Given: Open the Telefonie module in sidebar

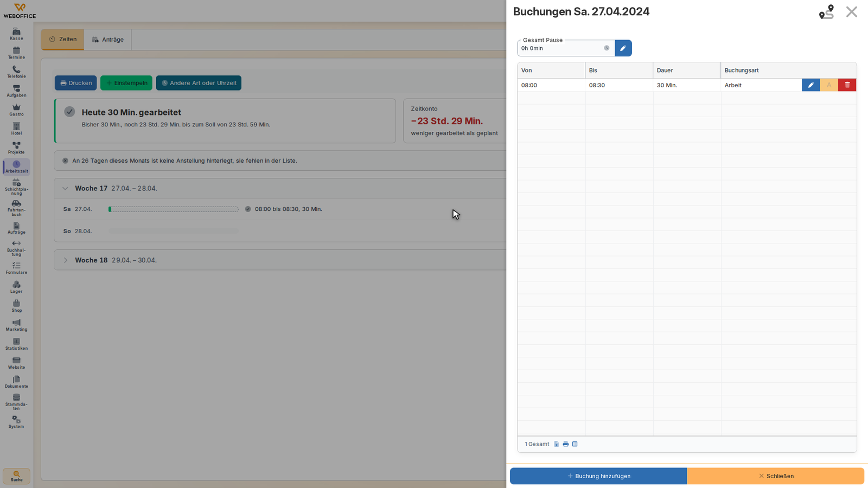Looking at the screenshot, I should coord(16,72).
